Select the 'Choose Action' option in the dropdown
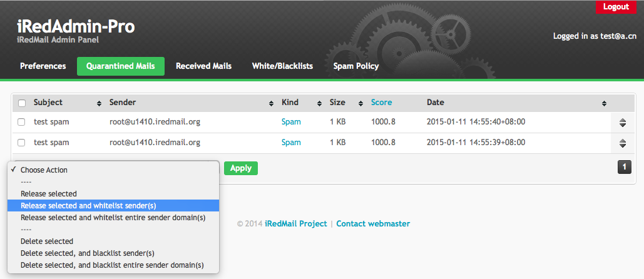 pos(113,170)
